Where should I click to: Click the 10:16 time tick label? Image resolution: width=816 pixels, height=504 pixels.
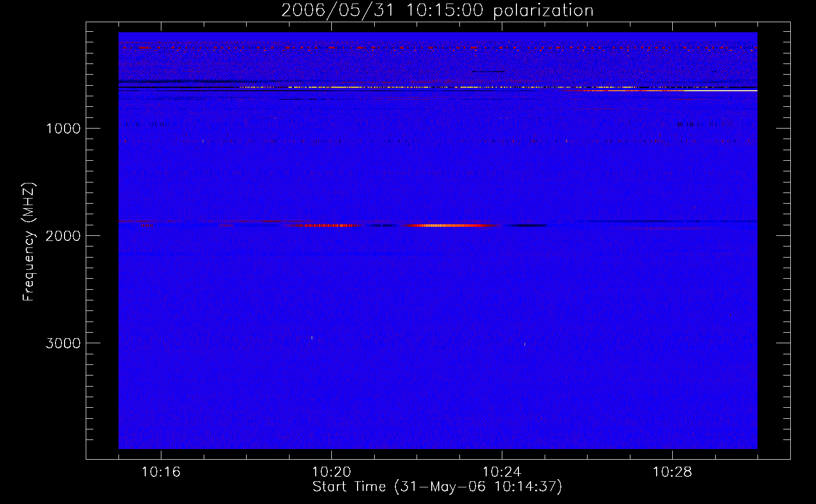point(161,472)
